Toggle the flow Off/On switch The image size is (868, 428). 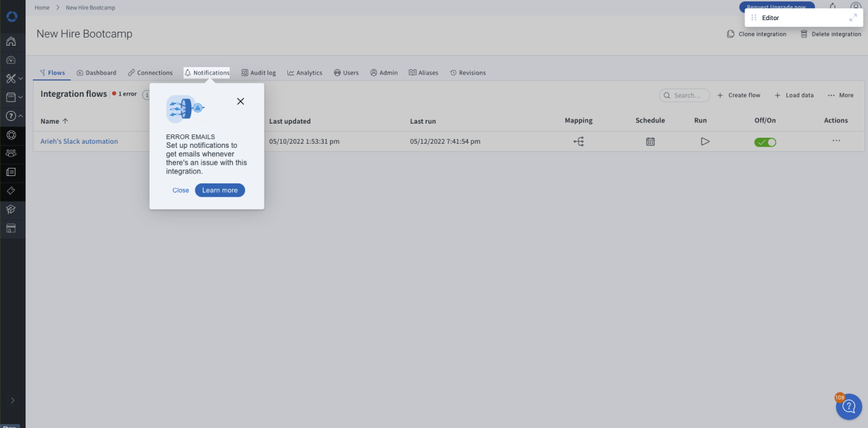765,142
